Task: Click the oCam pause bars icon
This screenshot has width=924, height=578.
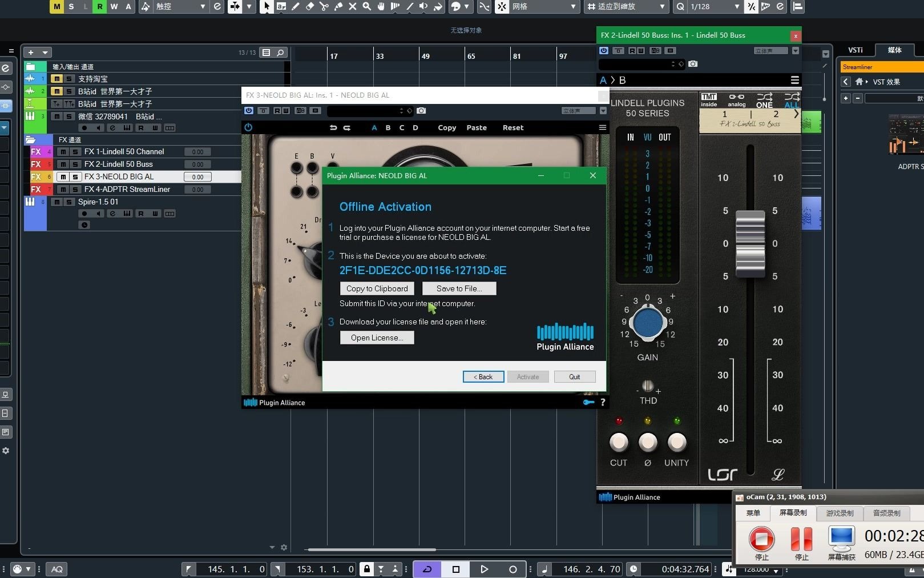Action: (x=801, y=539)
